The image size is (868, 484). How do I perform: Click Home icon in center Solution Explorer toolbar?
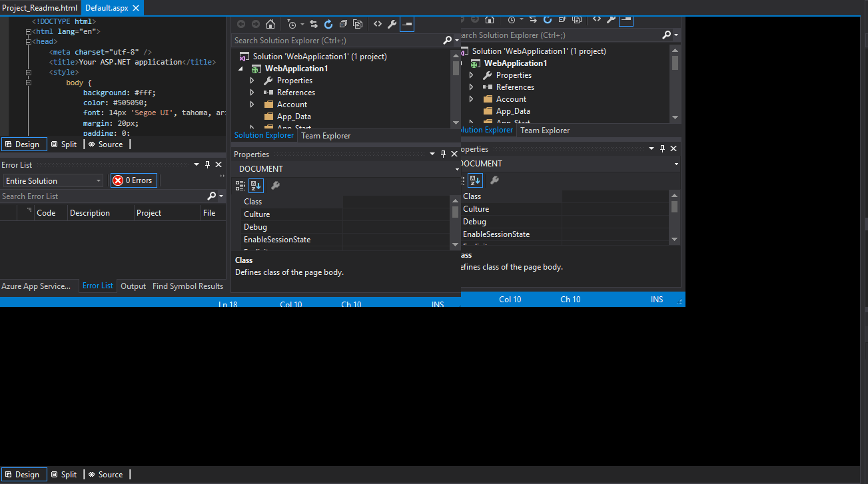(x=270, y=24)
